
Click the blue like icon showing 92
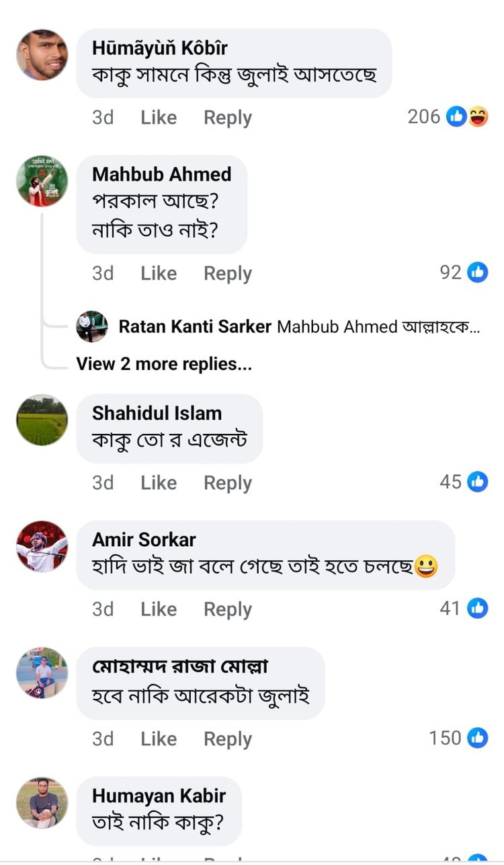coord(478,272)
